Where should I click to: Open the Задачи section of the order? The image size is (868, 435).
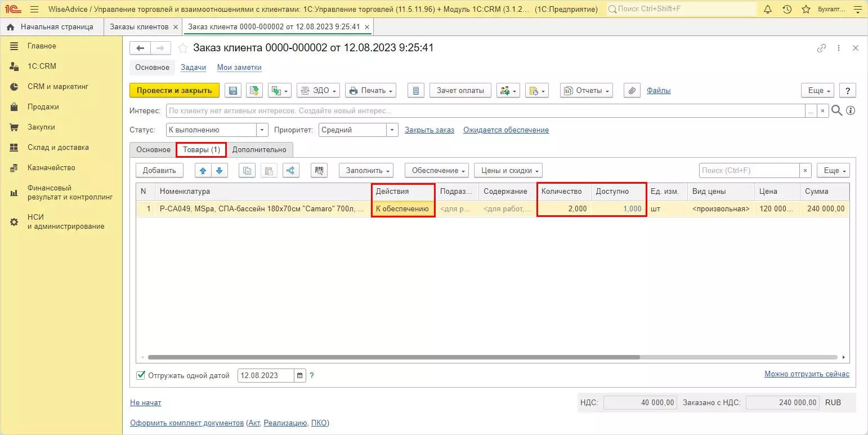point(193,68)
